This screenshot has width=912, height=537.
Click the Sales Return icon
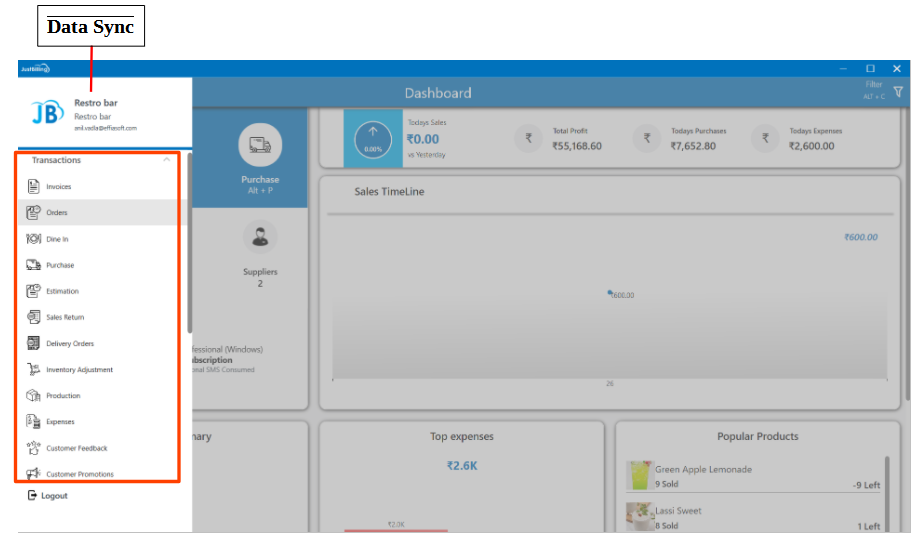(x=33, y=317)
